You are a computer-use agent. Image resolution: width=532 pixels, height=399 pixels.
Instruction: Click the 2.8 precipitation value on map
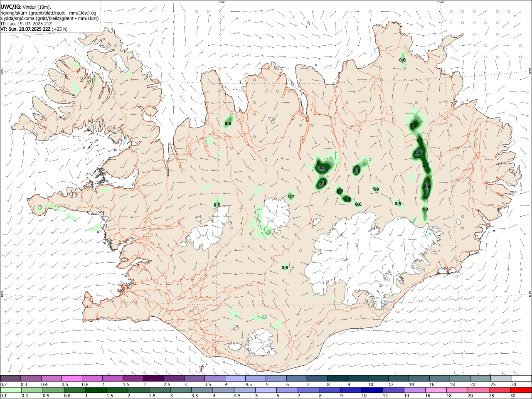coord(347,200)
